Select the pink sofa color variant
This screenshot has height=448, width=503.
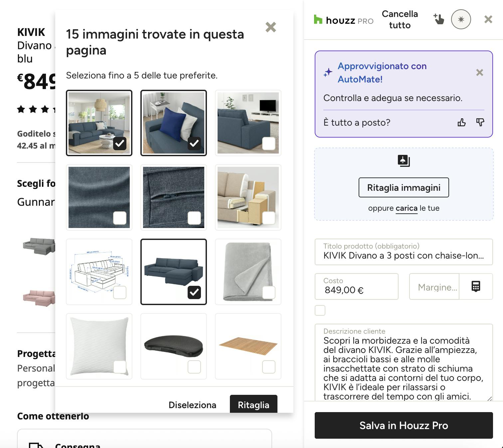[x=39, y=297]
